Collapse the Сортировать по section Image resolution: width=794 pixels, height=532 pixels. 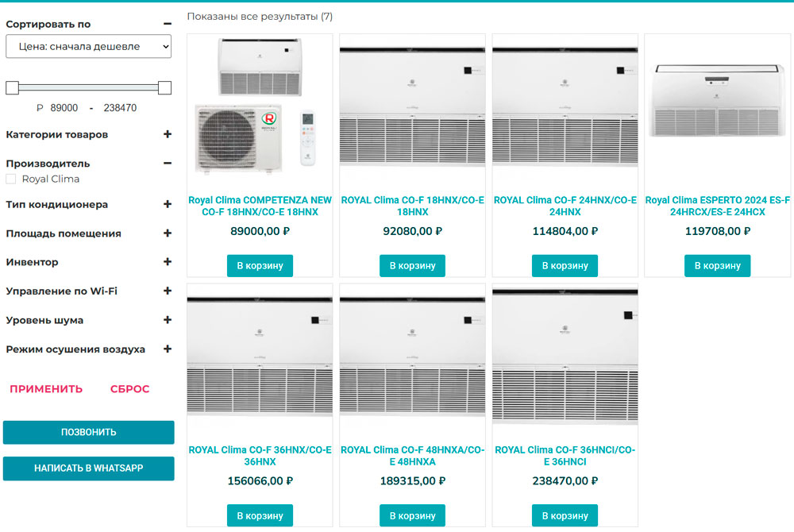(168, 24)
